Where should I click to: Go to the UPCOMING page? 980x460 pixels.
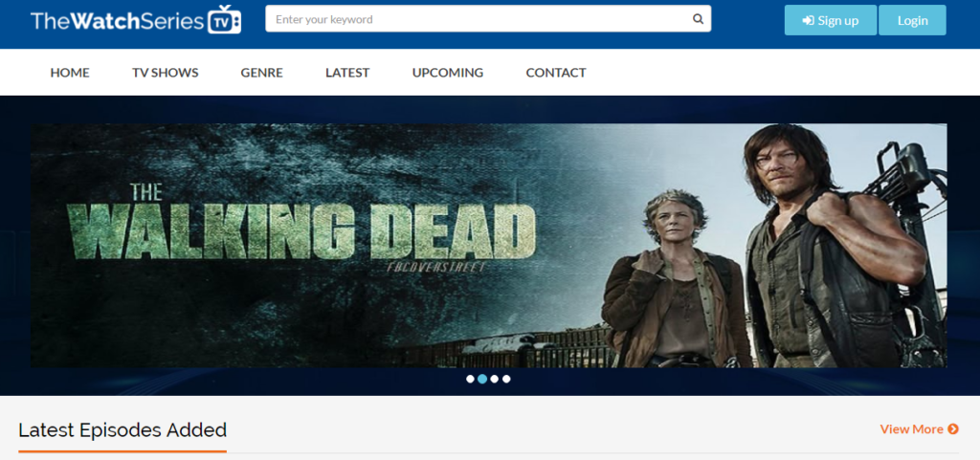coord(448,73)
